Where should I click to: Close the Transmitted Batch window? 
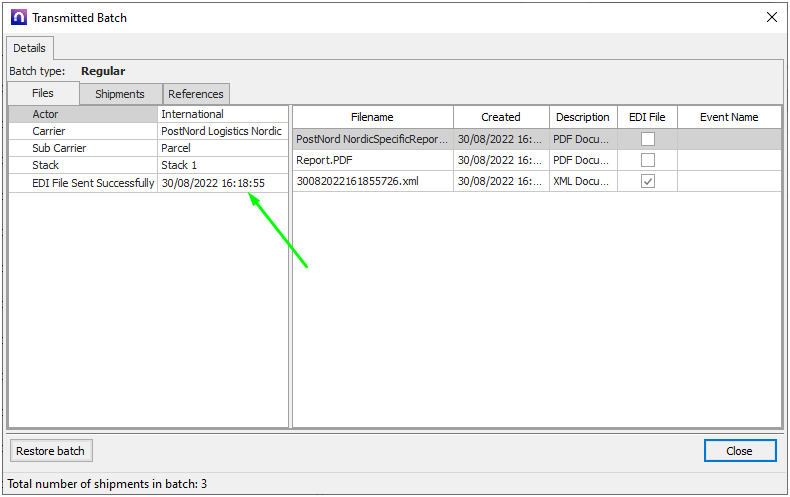click(771, 17)
